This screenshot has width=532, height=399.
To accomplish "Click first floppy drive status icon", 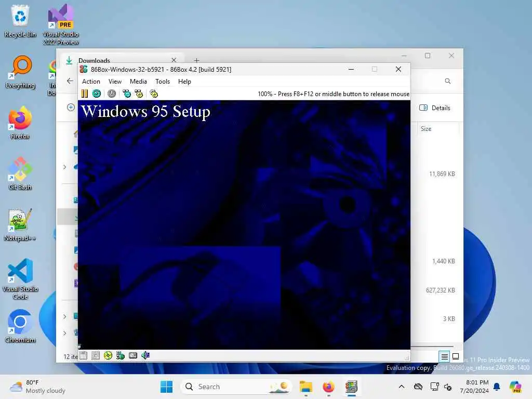I will click(x=84, y=355).
